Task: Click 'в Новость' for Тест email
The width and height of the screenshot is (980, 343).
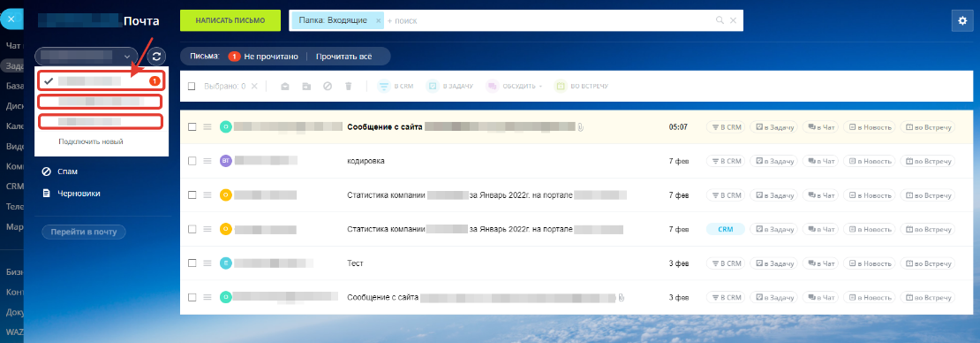Action: pos(869,263)
